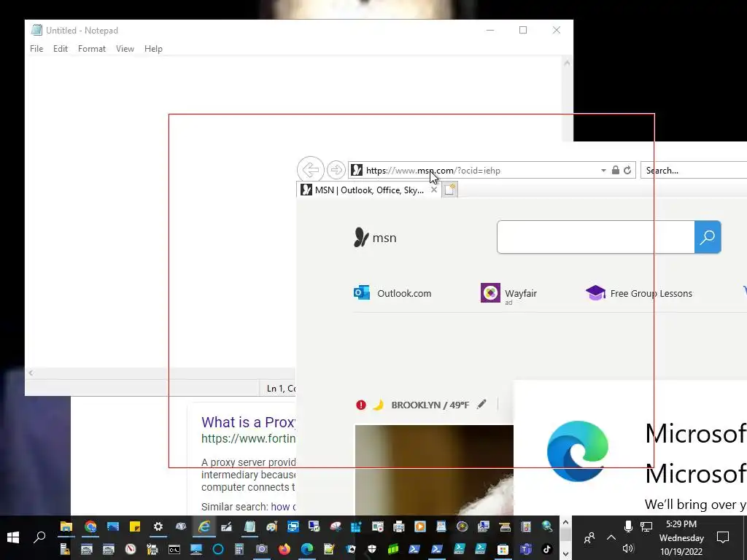The image size is (747, 560).
Task: Open Microsoft Edge from taskbar
Action: [307, 550]
